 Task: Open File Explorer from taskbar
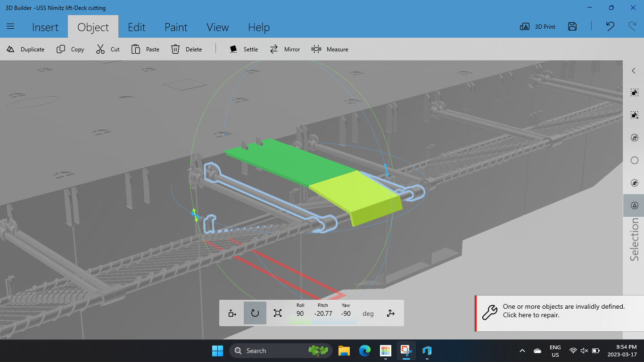pyautogui.click(x=344, y=351)
